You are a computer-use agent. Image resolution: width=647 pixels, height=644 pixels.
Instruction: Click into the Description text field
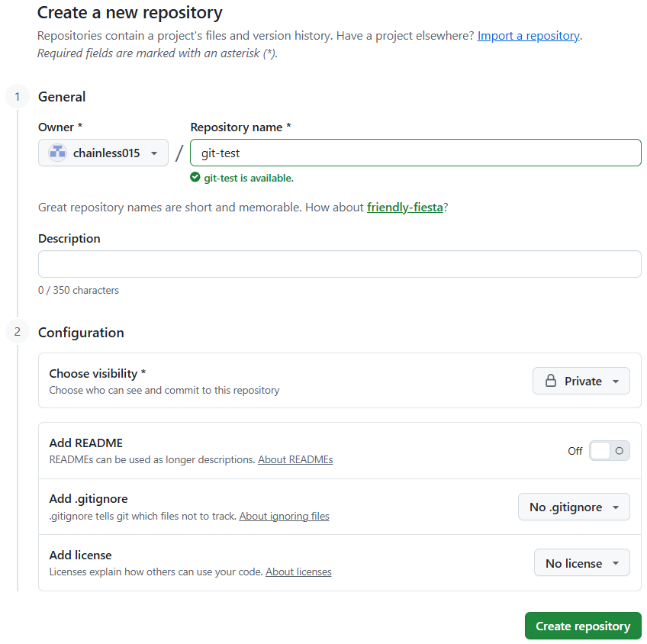(340, 264)
